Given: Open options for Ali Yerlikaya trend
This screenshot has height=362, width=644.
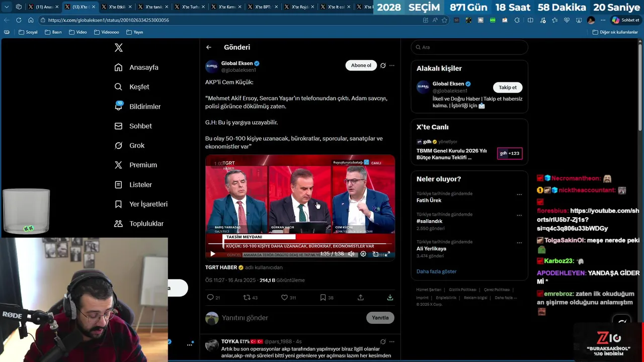Looking at the screenshot, I should point(519,243).
